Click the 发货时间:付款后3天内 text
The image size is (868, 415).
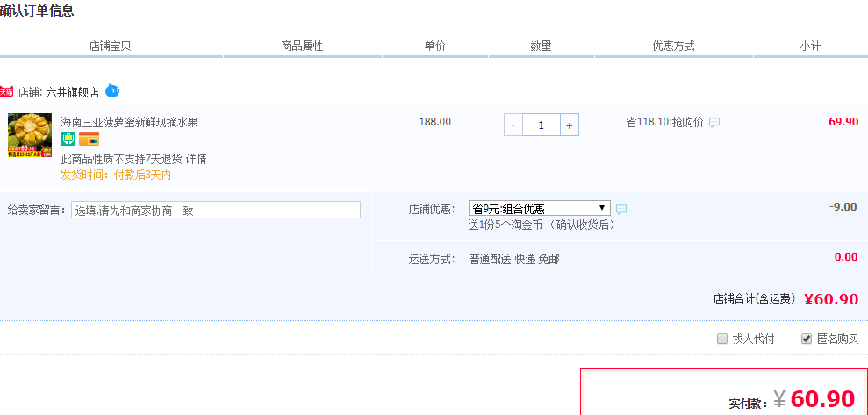click(116, 175)
